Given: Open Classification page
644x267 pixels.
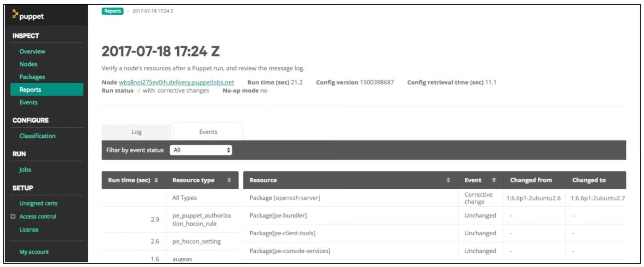Looking at the screenshot, I should 37,136.
